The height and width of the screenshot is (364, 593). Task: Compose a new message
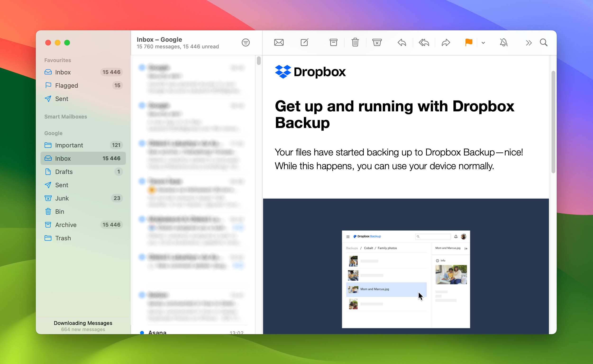click(304, 42)
